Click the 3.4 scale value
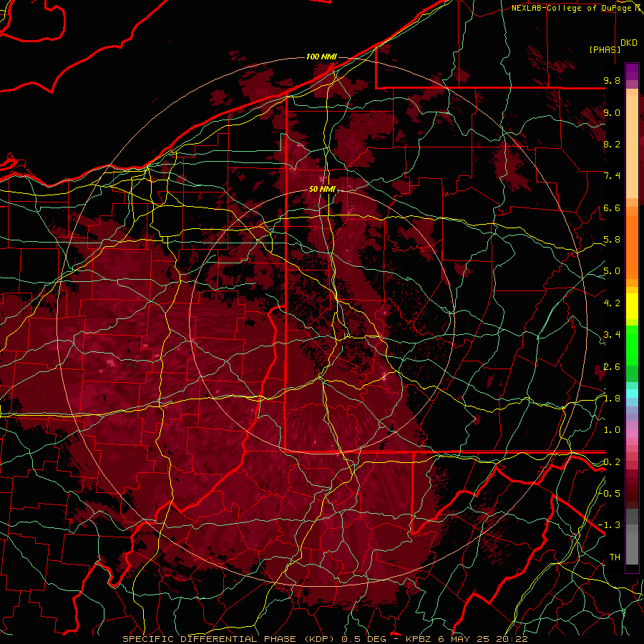 (x=612, y=335)
